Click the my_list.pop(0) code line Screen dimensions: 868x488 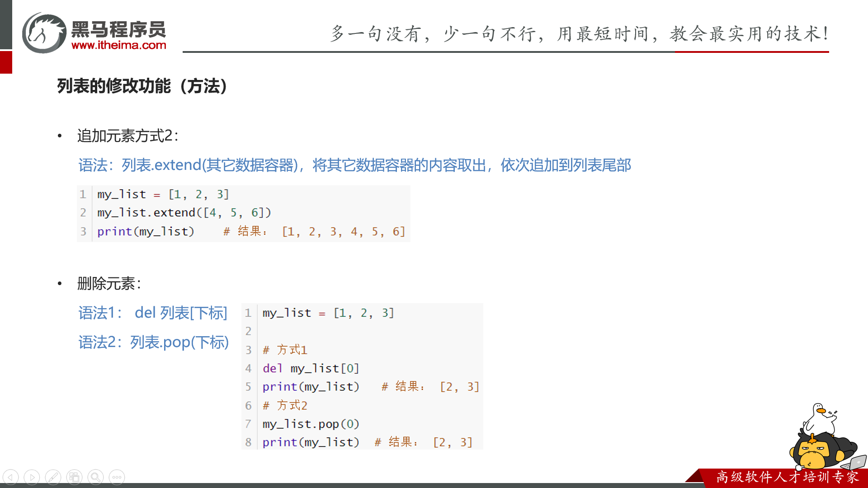click(x=311, y=424)
